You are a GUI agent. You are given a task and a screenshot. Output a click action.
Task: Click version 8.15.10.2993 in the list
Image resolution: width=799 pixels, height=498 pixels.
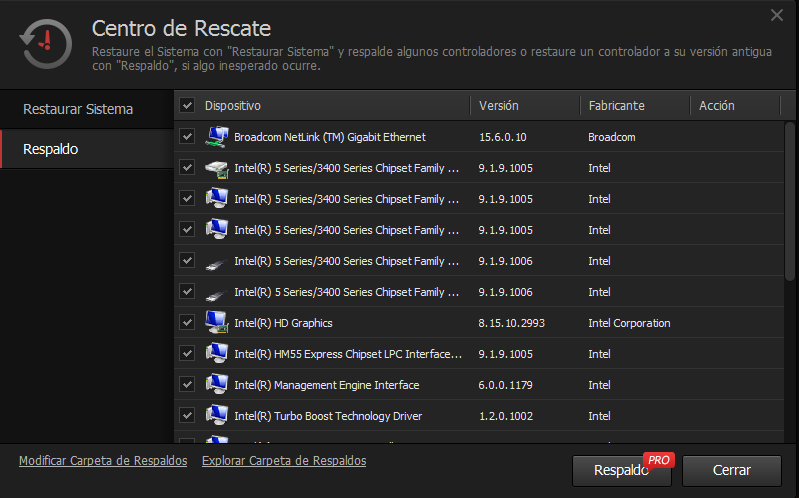512,323
